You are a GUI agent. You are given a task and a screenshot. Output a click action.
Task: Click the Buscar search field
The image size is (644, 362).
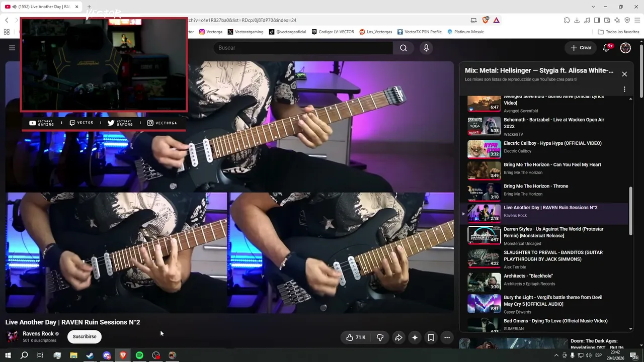pos(303,48)
